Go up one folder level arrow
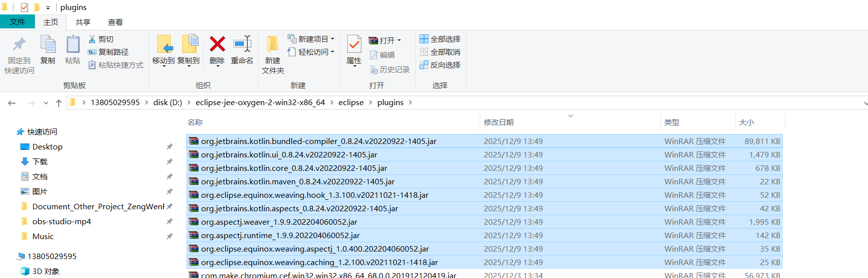The image size is (868, 278). click(59, 103)
